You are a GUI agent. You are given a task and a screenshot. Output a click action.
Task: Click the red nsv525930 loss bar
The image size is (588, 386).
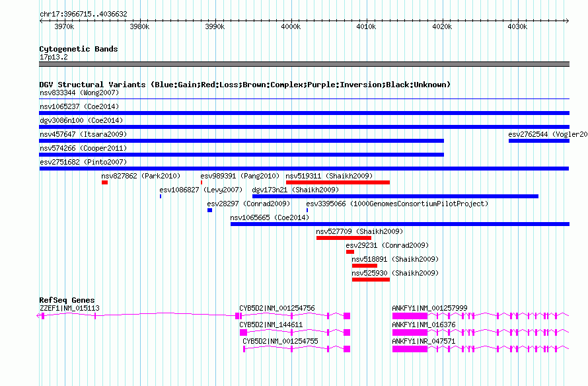tap(371, 280)
